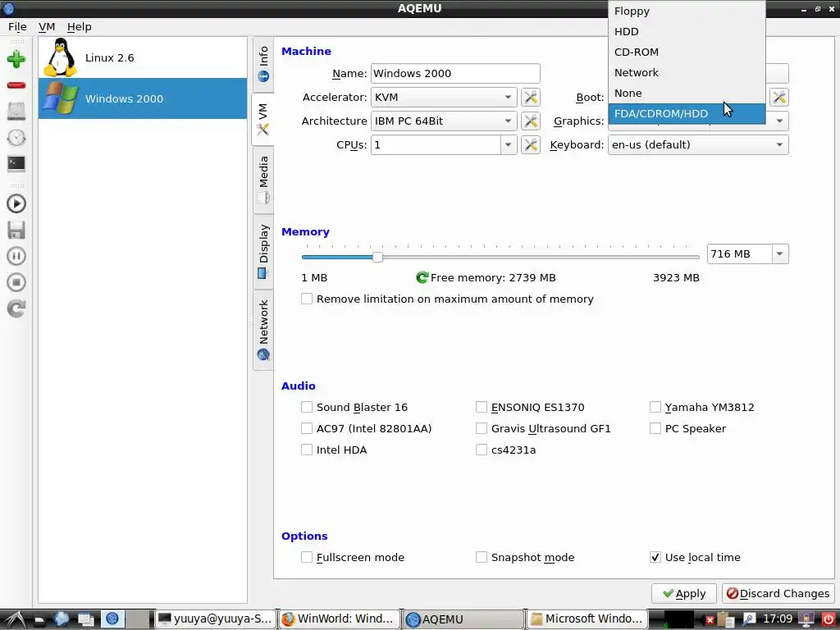Viewport: 840px width, 630px height.
Task: Open the terminal console icon in sidebar
Action: 16,163
